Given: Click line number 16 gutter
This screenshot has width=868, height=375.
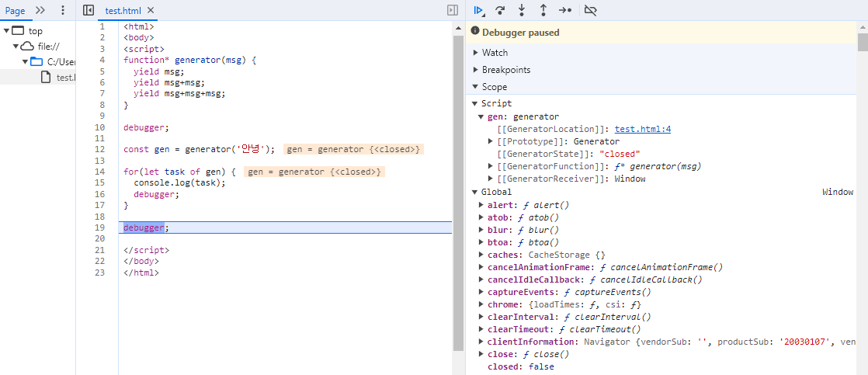Looking at the screenshot, I should (101, 194).
